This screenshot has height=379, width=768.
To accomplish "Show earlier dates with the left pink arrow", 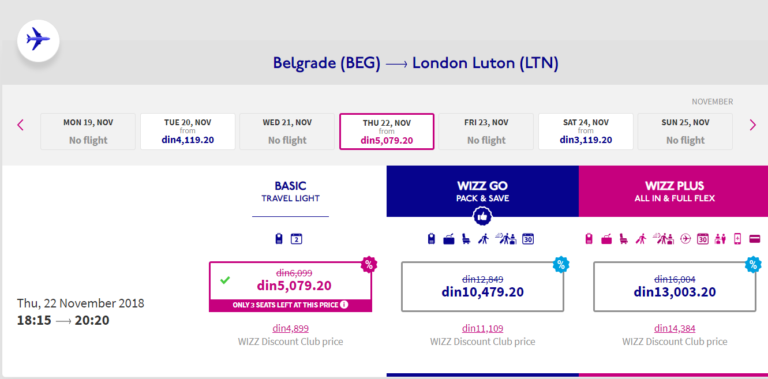I will pos(20,125).
